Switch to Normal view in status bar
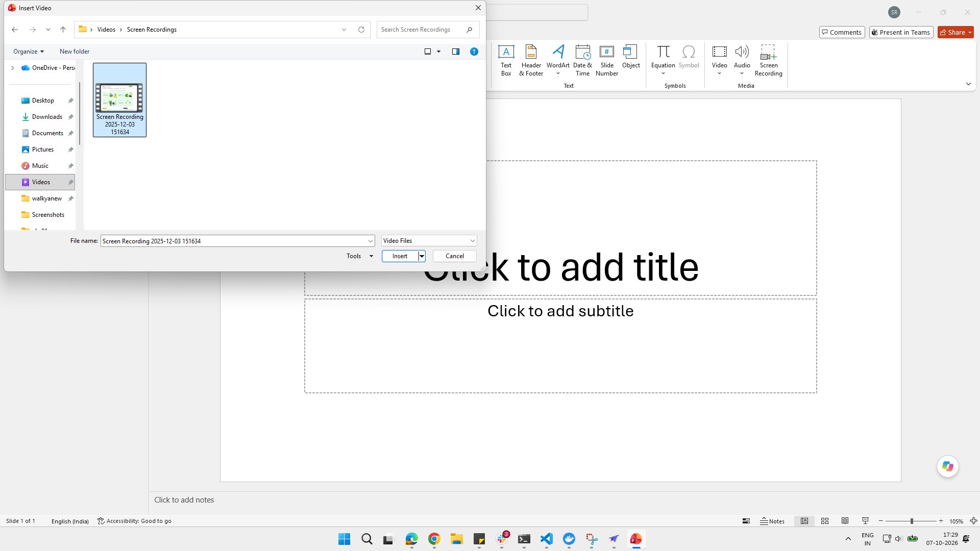 (x=804, y=521)
